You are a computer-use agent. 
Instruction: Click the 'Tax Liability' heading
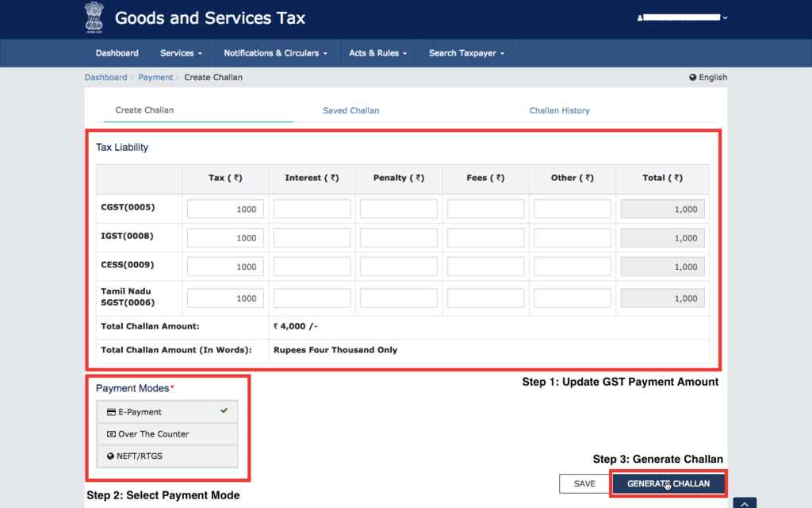[122, 147]
